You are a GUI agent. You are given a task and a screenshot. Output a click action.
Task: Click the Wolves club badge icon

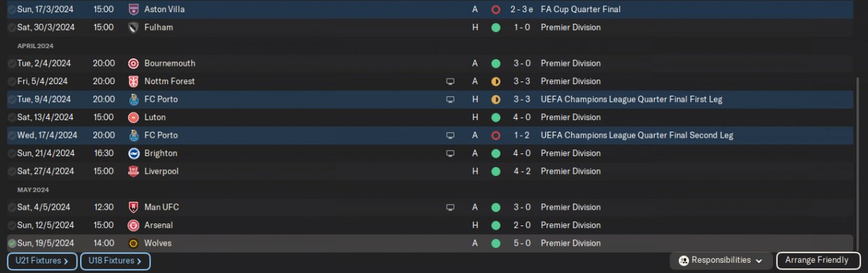click(x=133, y=243)
